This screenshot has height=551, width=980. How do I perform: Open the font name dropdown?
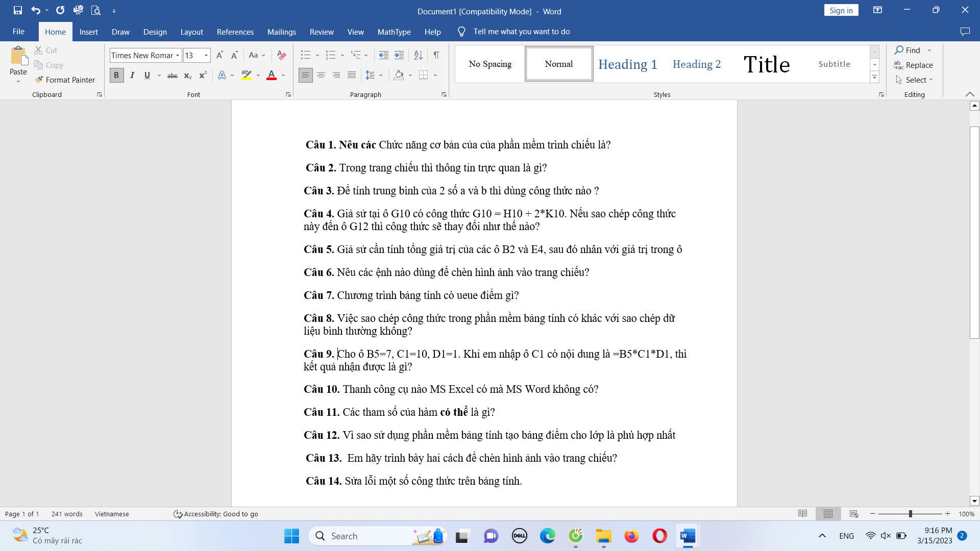[178, 55]
